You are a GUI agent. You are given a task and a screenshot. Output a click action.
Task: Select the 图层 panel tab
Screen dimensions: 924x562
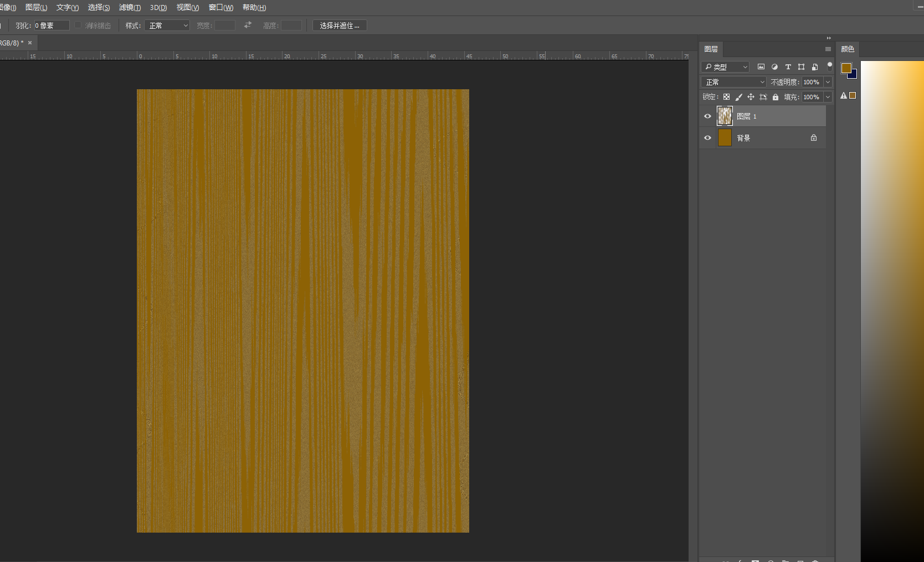(711, 49)
